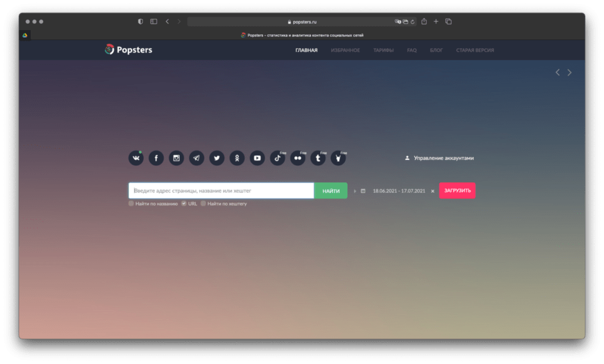This screenshot has height=364, width=604.
Task: Choose the Instagram network icon
Action: 176,158
